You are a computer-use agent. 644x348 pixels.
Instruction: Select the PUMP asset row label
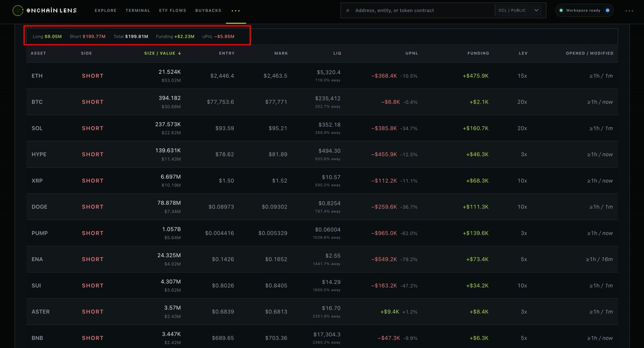tap(40, 233)
